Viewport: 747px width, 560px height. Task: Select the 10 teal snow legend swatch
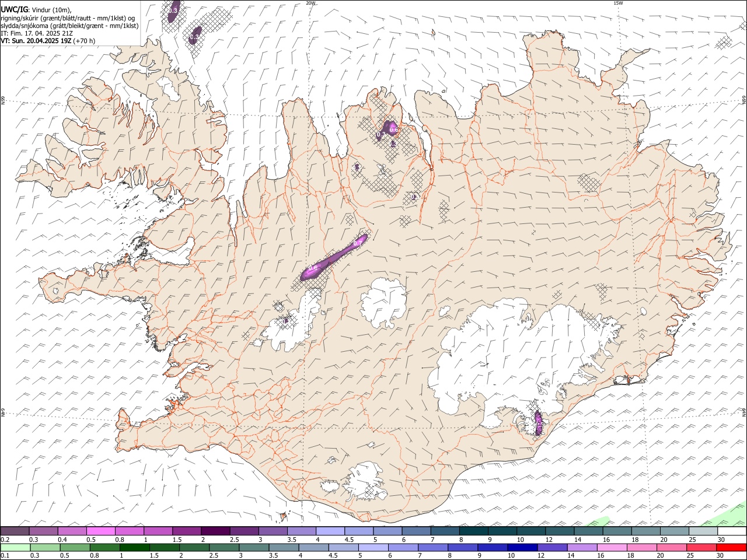pyautogui.click(x=531, y=531)
